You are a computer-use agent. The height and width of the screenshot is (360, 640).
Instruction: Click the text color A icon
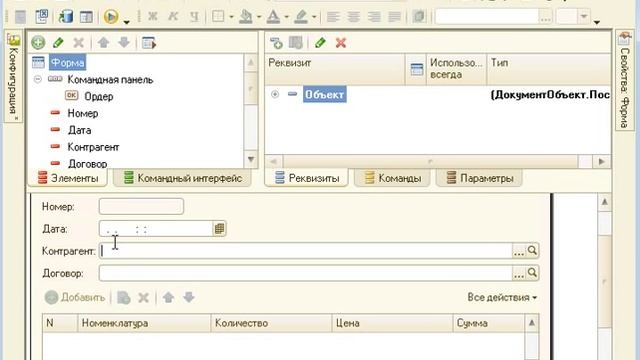click(x=273, y=16)
